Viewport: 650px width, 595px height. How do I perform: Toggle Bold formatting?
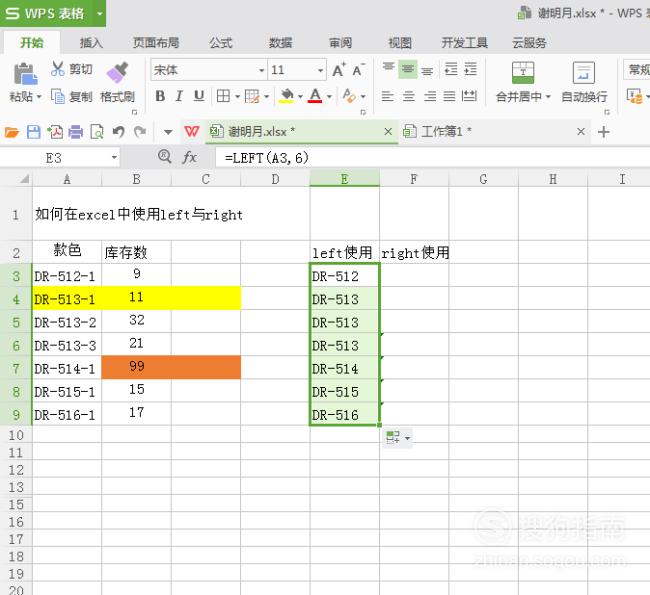click(x=160, y=97)
